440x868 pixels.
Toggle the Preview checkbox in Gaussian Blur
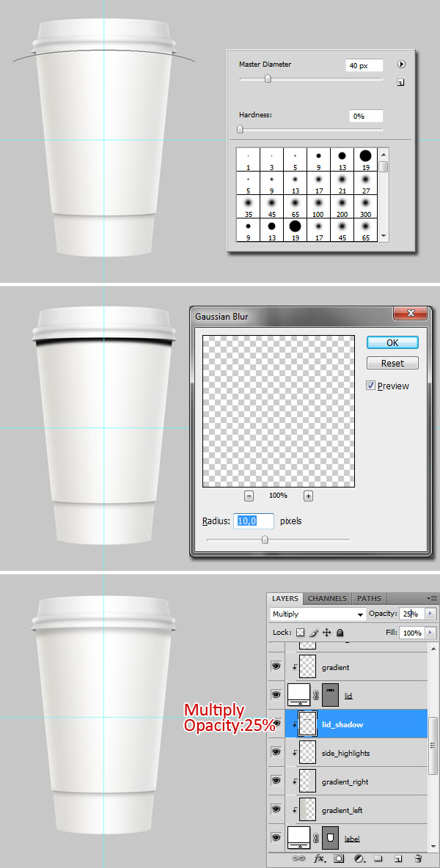click(x=371, y=386)
